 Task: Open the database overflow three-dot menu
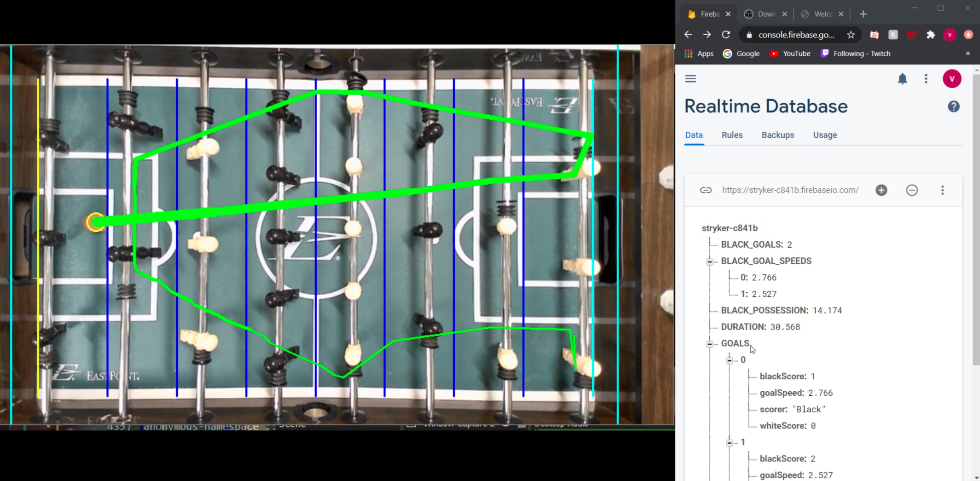pos(942,190)
